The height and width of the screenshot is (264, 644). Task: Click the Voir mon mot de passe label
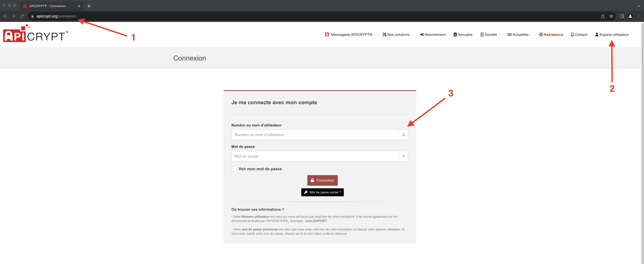[260, 169]
